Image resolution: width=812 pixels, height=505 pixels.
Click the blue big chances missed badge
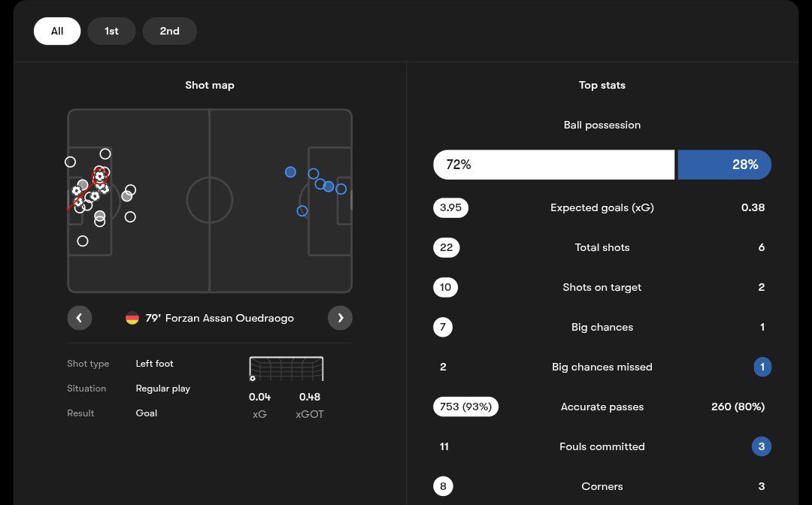762,367
